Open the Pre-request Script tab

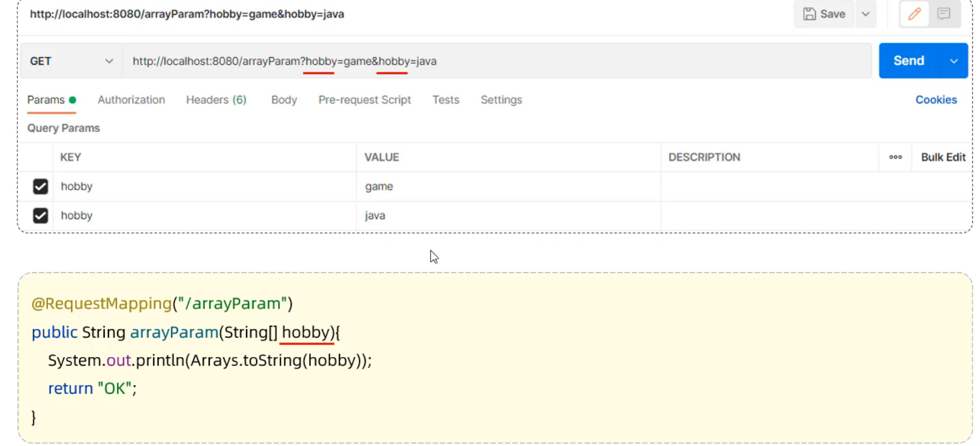coord(365,100)
